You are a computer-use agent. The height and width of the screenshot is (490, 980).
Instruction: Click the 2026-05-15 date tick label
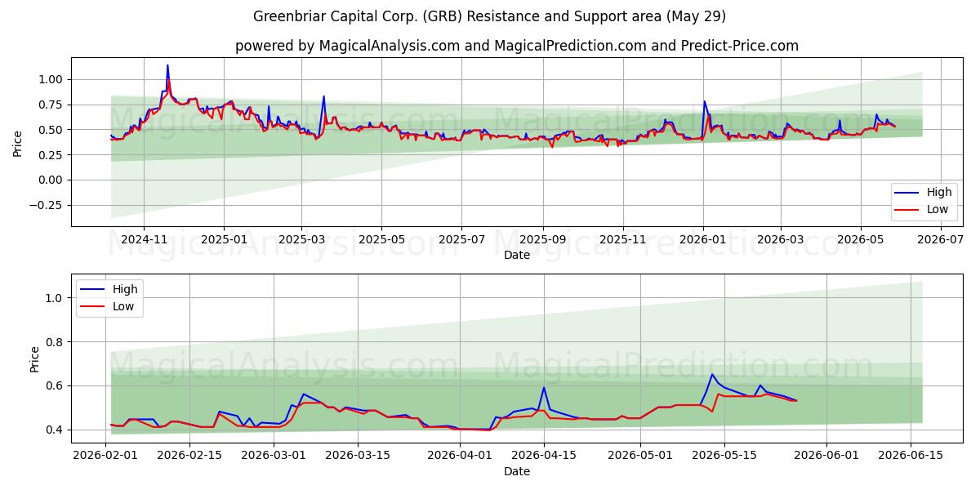[723, 456]
